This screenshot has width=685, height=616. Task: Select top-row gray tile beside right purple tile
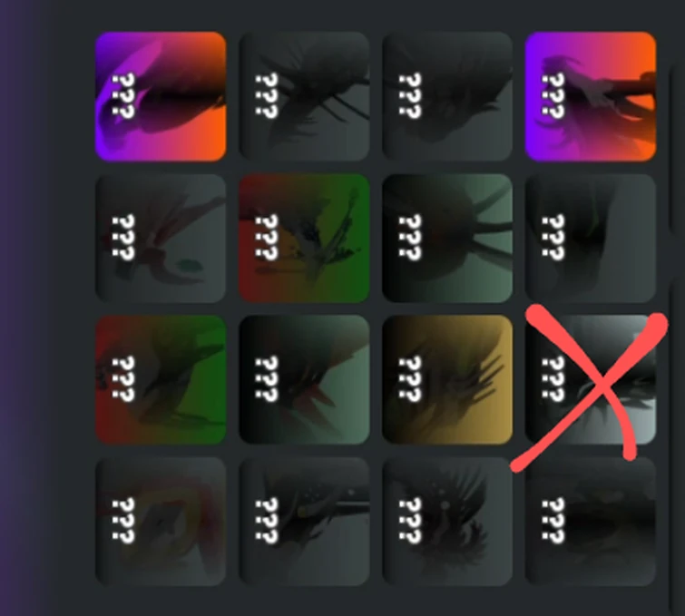447,96
